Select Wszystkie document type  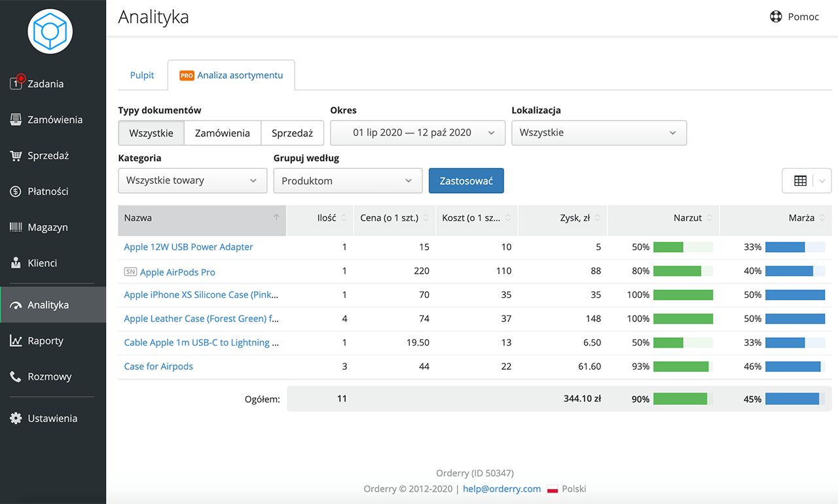pos(151,133)
